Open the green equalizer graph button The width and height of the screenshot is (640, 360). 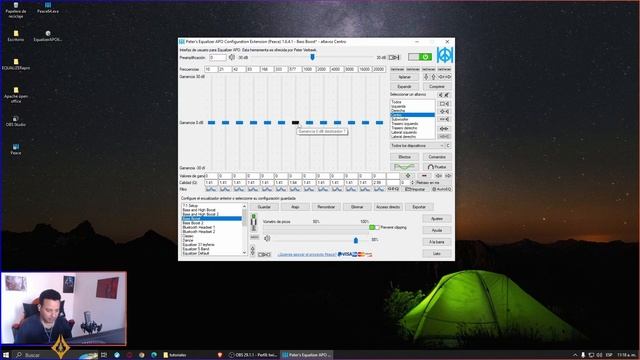click(x=404, y=167)
